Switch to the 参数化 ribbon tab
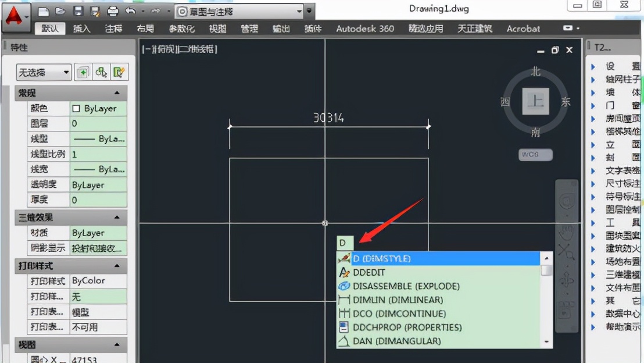Viewport: 644px width, 363px height. [181, 29]
